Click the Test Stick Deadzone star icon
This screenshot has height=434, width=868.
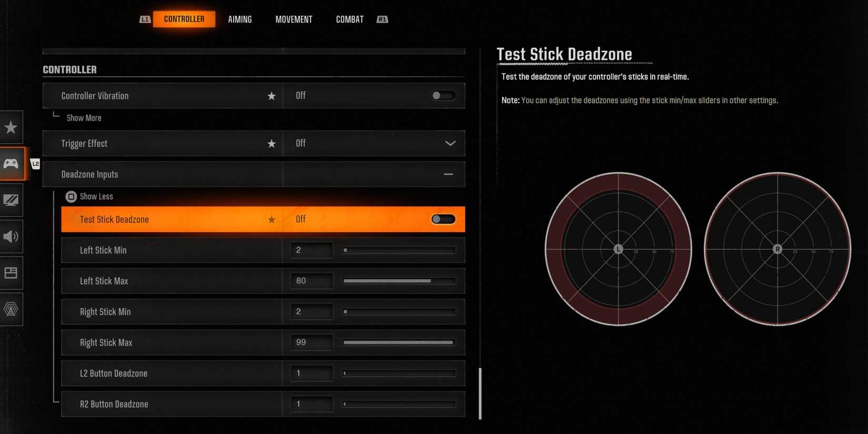click(x=271, y=219)
